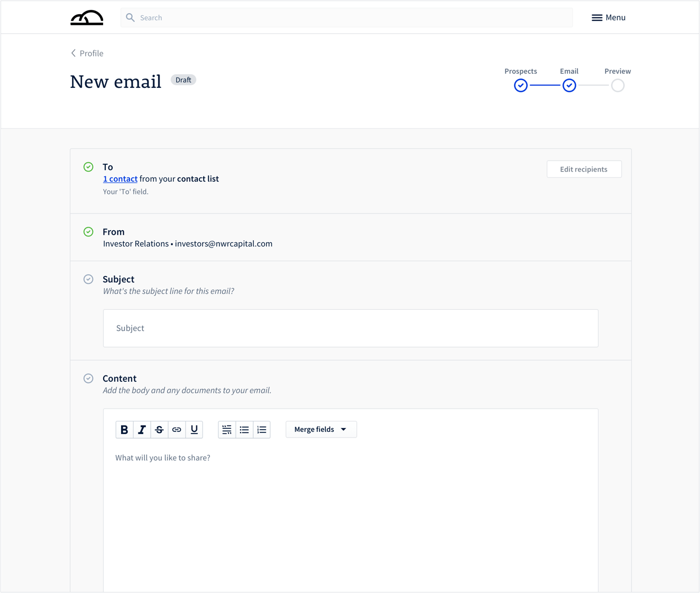
Task: Click into the Subject input field
Action: tap(351, 328)
